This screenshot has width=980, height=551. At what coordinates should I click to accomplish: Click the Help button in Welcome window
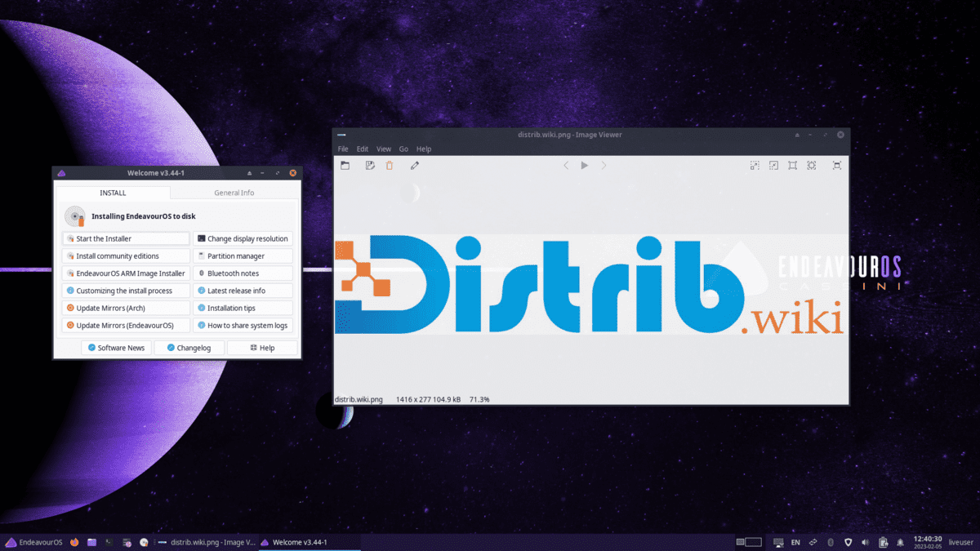(x=262, y=348)
